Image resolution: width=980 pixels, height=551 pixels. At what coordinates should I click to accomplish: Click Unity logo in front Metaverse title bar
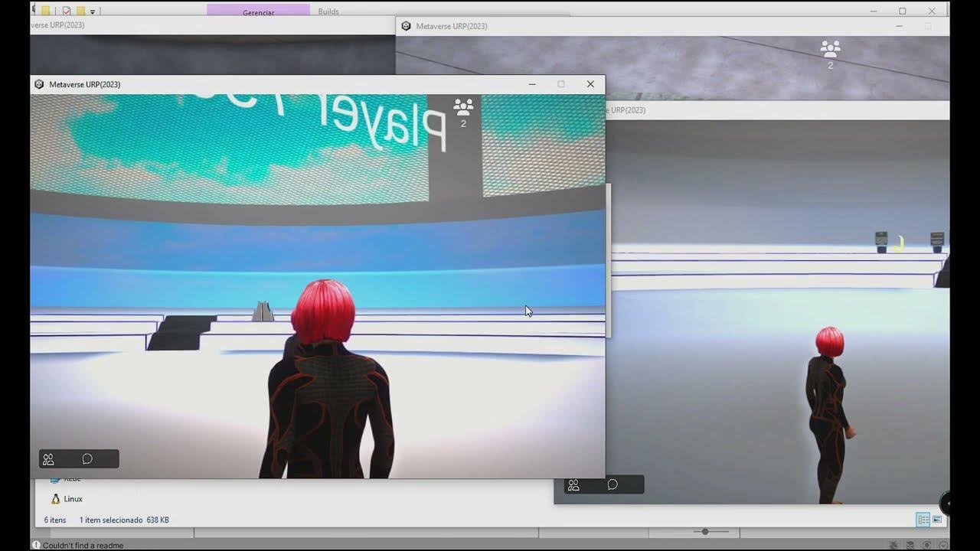[40, 84]
